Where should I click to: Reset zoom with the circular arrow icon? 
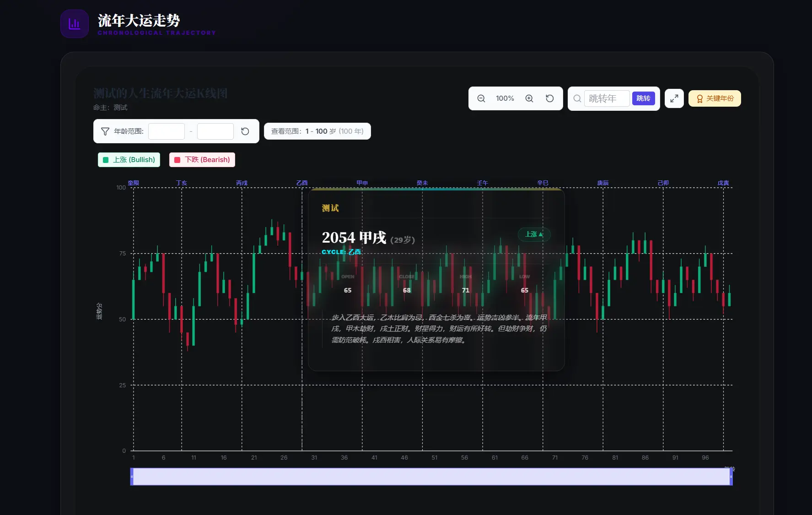click(550, 98)
